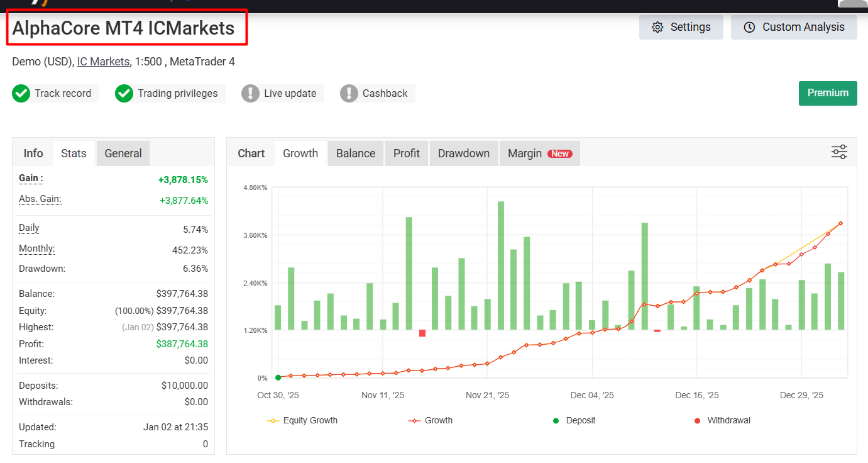Toggle Withdrawal markers in chart legend
Screen dimensions: 868x463
point(722,420)
